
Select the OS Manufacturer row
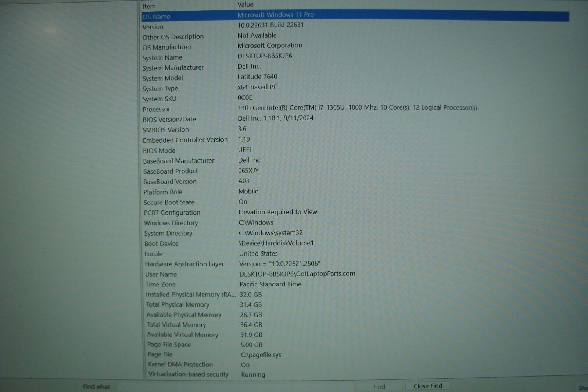[x=355, y=47]
